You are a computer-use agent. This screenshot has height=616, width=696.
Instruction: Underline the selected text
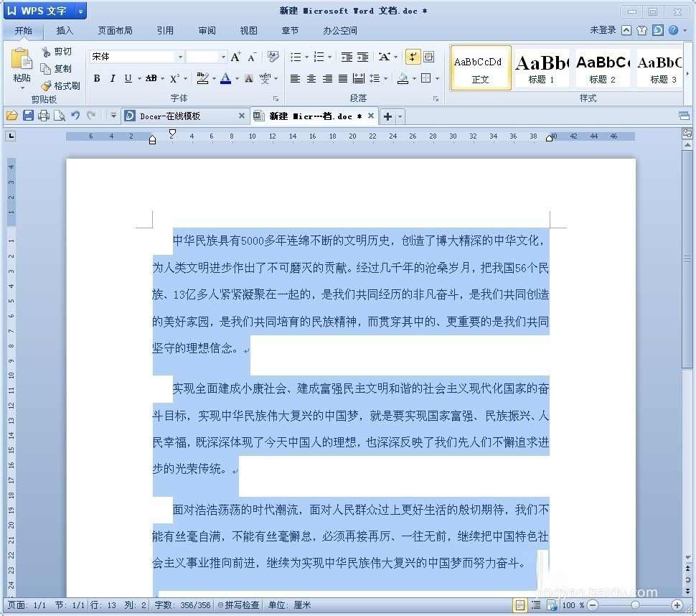(x=127, y=78)
